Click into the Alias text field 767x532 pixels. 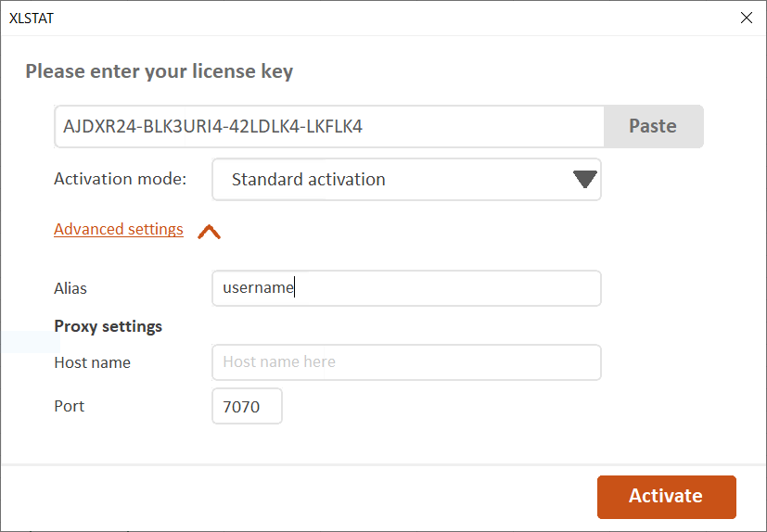(x=406, y=288)
